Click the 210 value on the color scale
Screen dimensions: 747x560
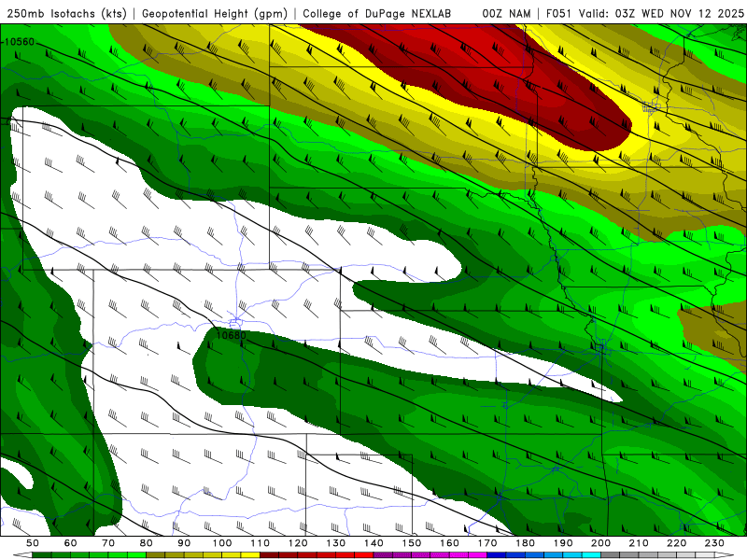tap(639, 543)
